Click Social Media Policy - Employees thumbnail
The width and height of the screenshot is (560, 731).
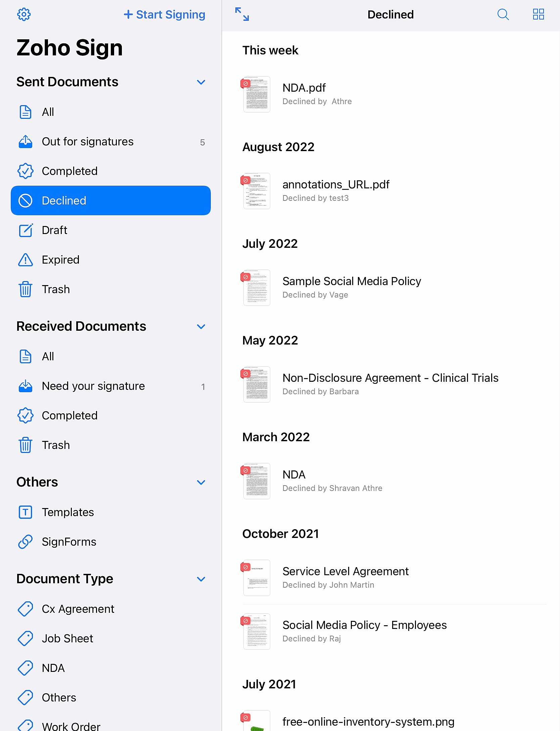tap(257, 632)
